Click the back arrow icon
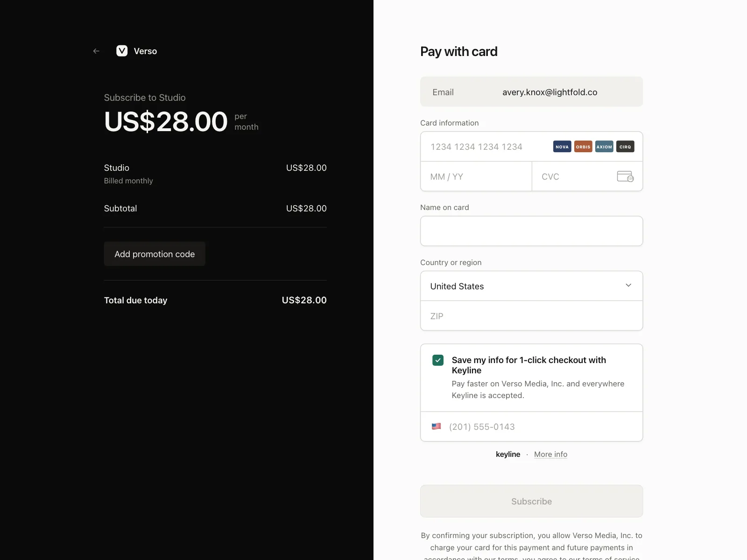Image resolution: width=747 pixels, height=560 pixels. 96,51
